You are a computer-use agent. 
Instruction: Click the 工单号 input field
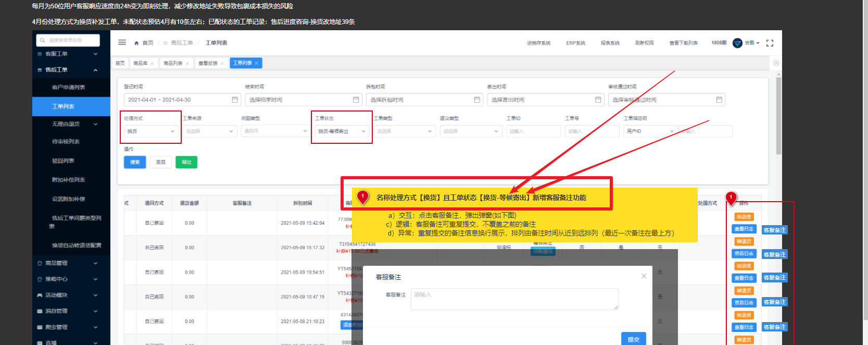[x=592, y=131]
